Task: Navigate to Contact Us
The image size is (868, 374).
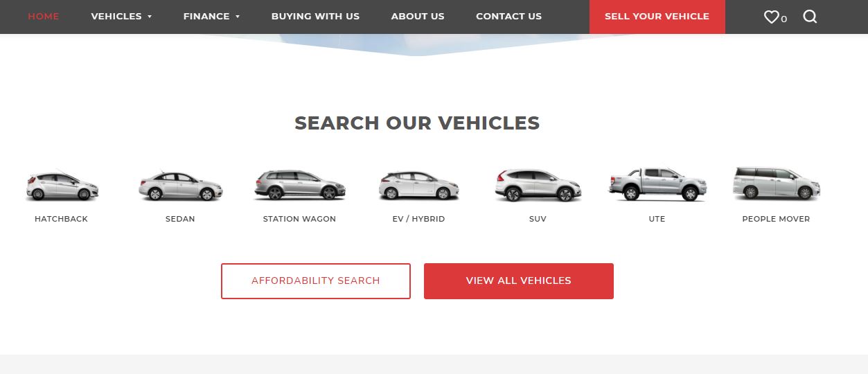Action: [x=509, y=16]
